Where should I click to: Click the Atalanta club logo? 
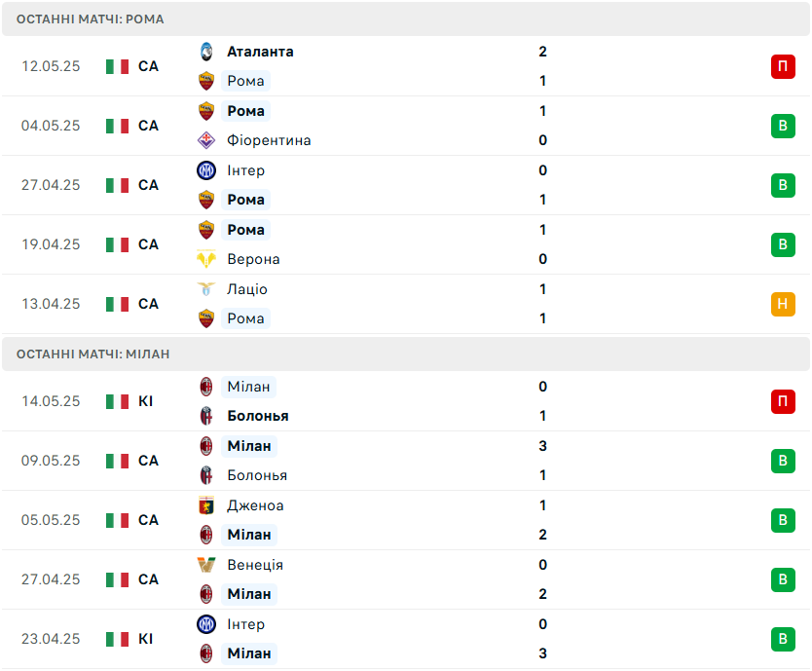pos(206,52)
